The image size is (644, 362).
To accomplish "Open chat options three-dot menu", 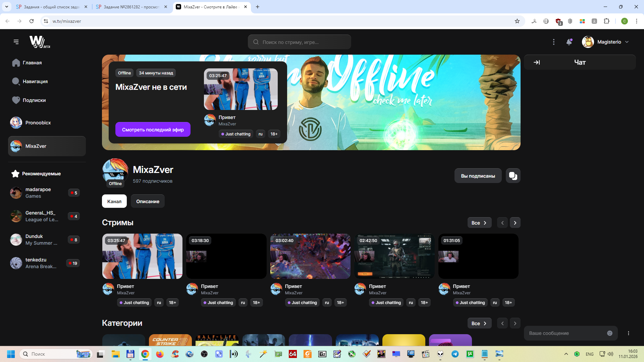I will pyautogui.click(x=628, y=333).
